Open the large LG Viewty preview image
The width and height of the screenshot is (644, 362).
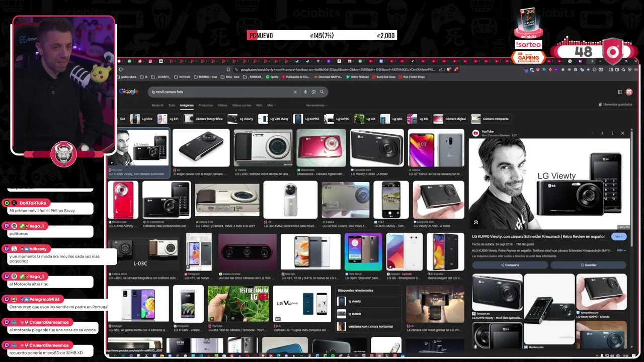(549, 184)
